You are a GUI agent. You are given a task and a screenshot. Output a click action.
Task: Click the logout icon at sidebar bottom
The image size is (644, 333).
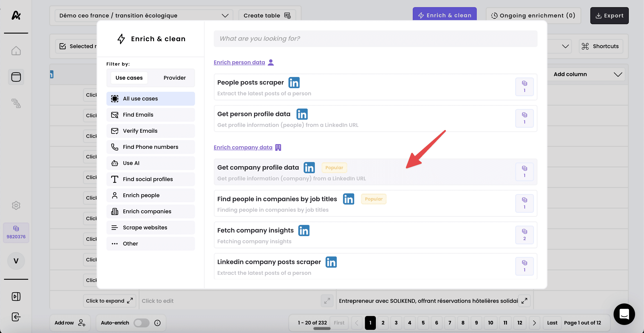point(16,317)
